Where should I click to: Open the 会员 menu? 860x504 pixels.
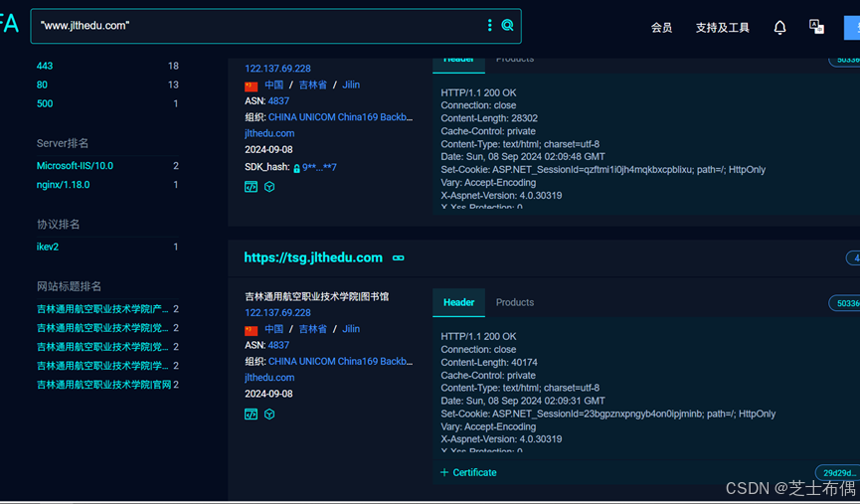click(661, 28)
